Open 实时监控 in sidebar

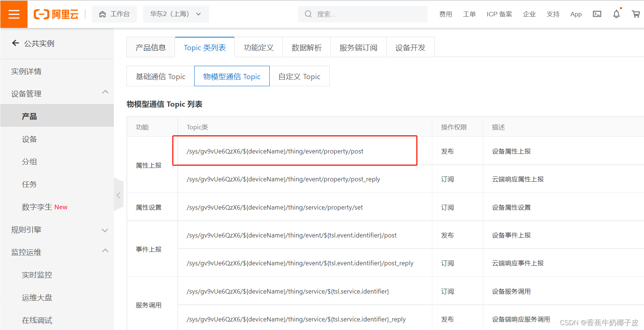coord(37,275)
